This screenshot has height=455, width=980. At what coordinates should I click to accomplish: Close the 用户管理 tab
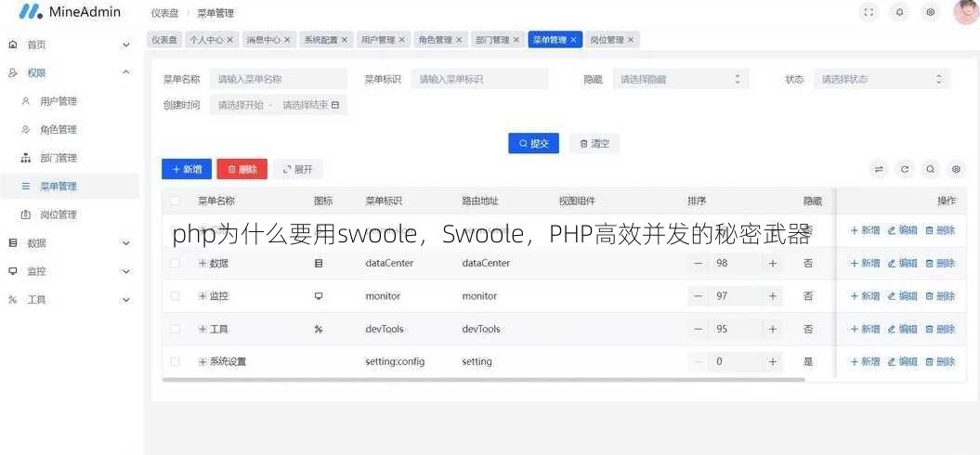pos(401,39)
